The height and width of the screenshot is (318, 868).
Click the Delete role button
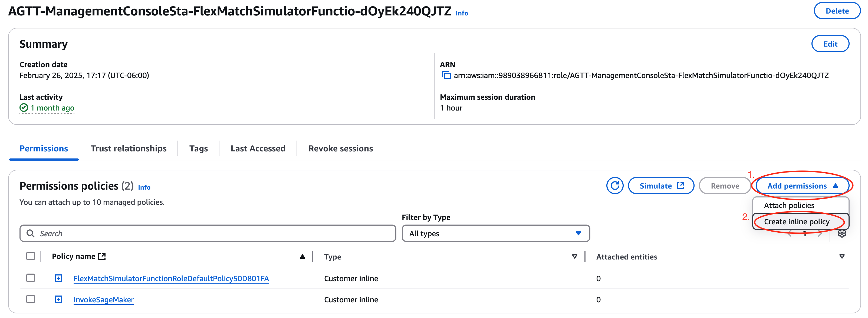click(837, 11)
